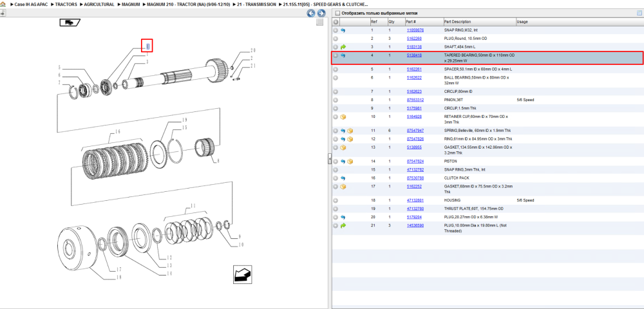The image size is (644, 309).
Task: Click green arrow icon for SHAFT row
Action: coord(343,47)
